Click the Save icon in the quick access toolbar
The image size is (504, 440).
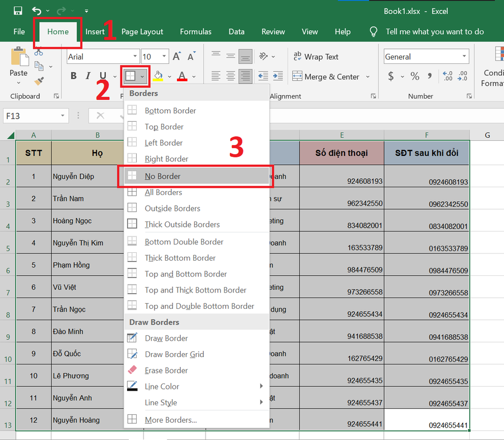[18, 11]
